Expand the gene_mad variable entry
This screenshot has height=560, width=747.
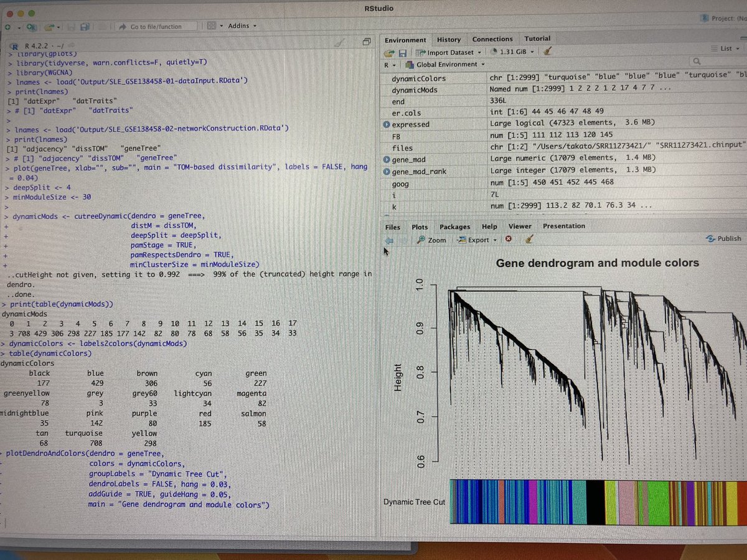click(388, 159)
